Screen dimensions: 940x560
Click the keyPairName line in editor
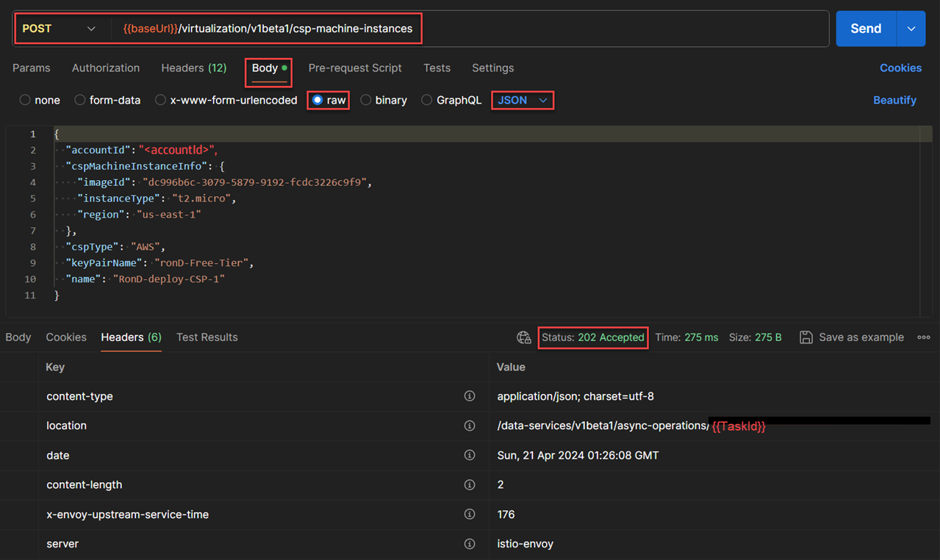point(159,263)
